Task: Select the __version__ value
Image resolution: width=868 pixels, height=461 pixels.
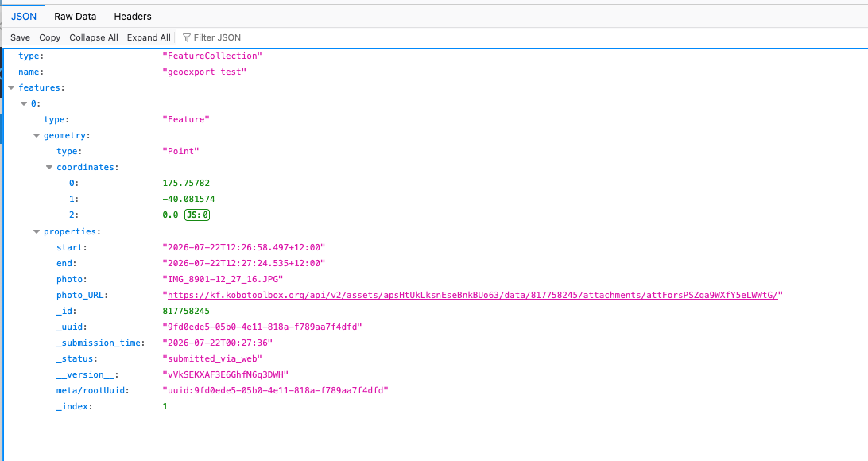Action: (x=225, y=374)
